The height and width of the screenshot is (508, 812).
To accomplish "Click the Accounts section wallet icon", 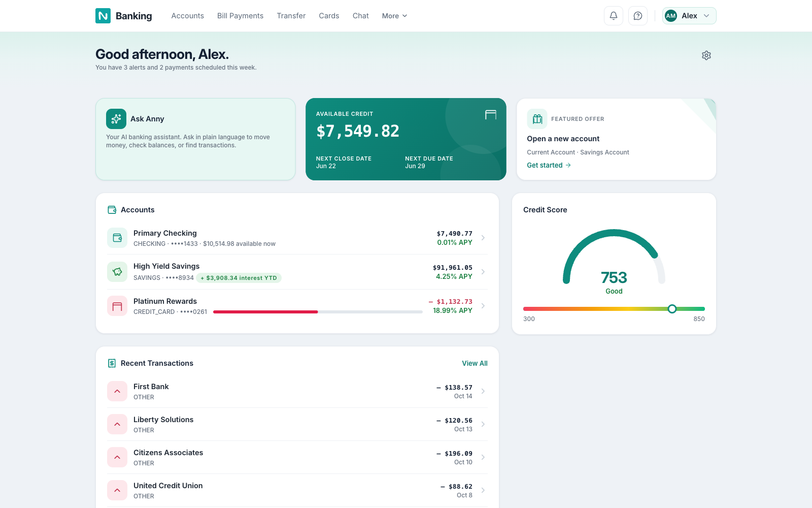I will tap(112, 210).
